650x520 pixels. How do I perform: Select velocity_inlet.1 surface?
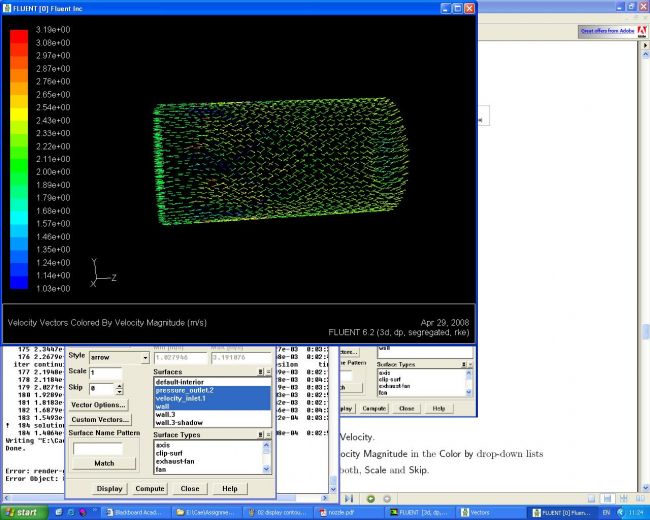pos(212,398)
